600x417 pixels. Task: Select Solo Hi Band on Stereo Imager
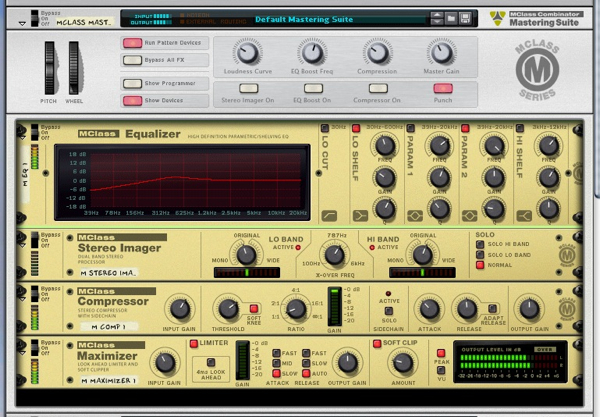[x=481, y=245]
